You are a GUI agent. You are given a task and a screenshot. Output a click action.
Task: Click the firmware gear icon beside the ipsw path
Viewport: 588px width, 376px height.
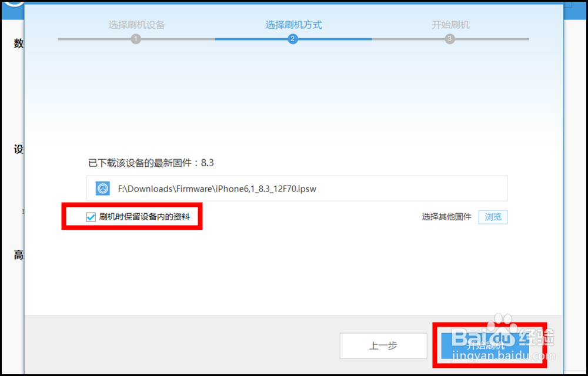click(x=102, y=189)
